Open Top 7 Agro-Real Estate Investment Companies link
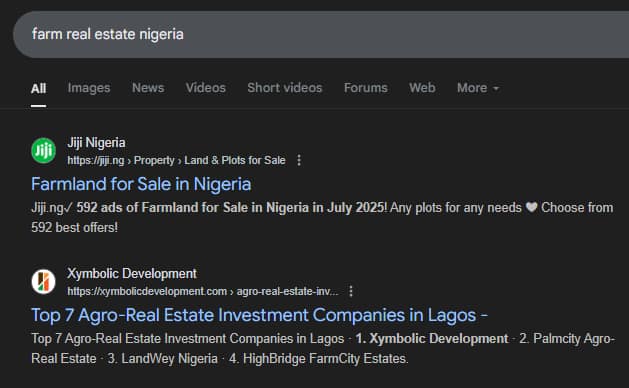The height and width of the screenshot is (388, 629). 260,315
